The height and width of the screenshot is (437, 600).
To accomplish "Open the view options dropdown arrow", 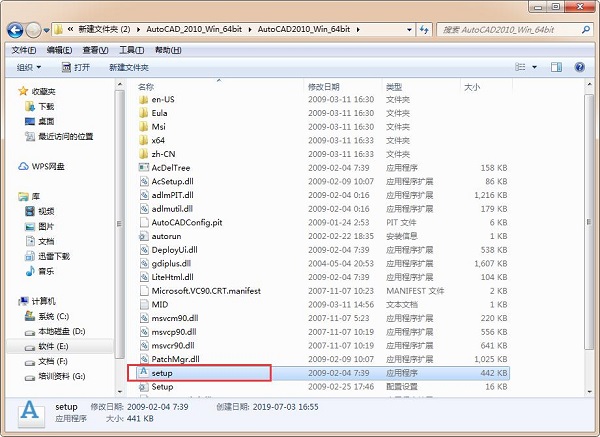I will click(x=535, y=68).
